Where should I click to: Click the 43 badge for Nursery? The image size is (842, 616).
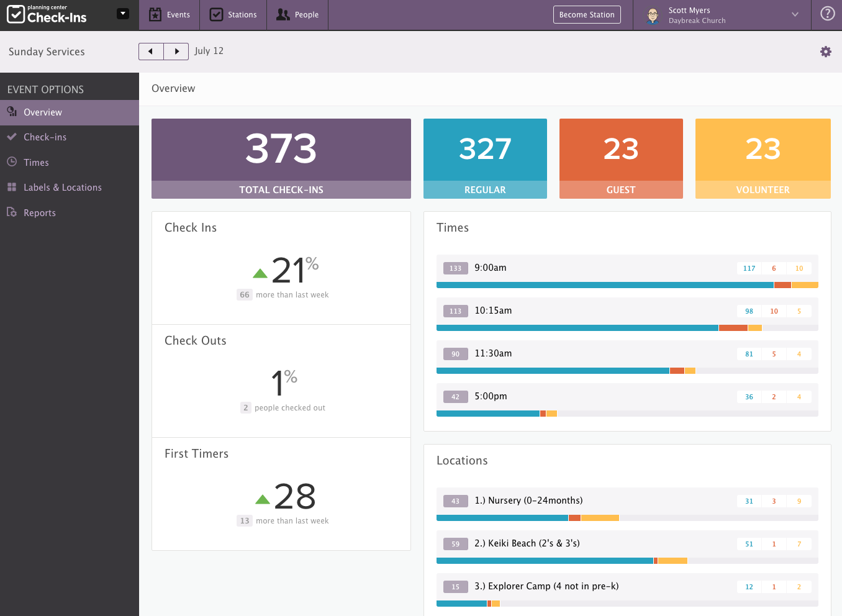456,501
